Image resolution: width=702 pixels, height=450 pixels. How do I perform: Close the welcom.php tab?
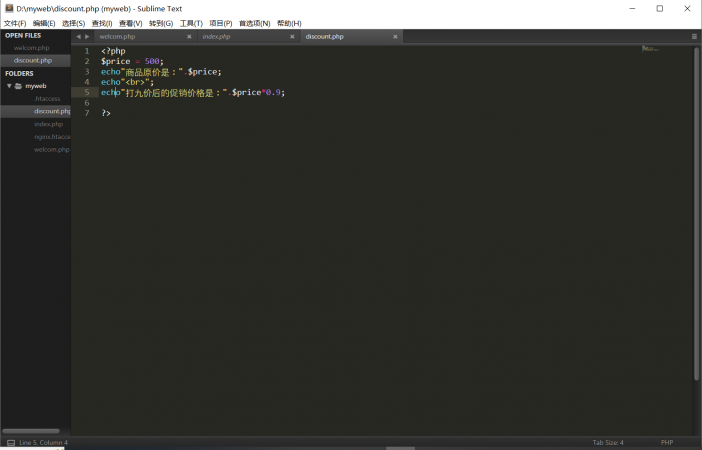pyautogui.click(x=189, y=37)
